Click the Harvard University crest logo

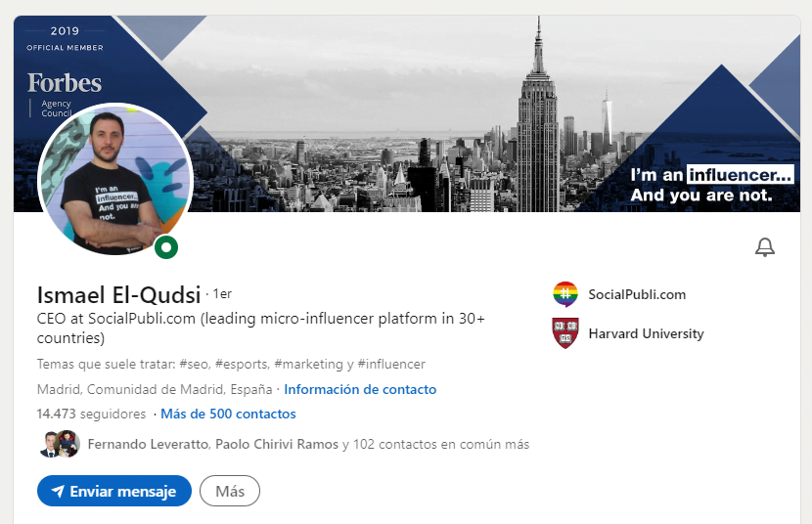tap(565, 333)
